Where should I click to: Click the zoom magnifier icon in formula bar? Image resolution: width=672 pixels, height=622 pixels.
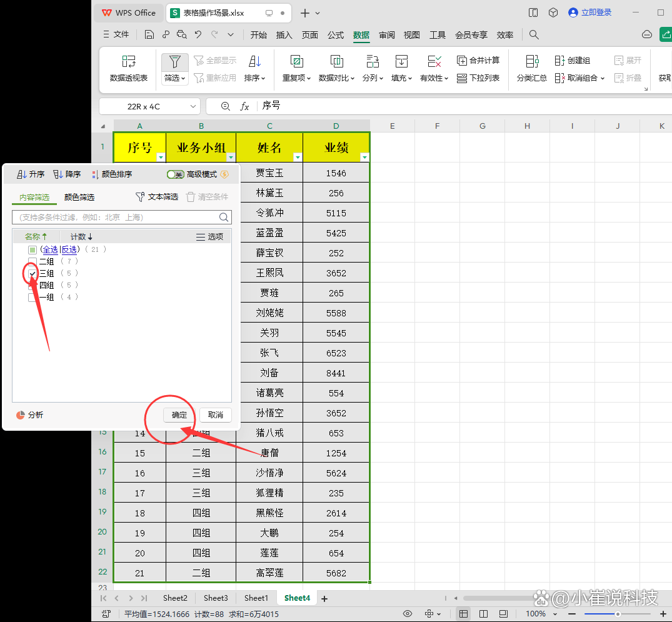click(226, 106)
